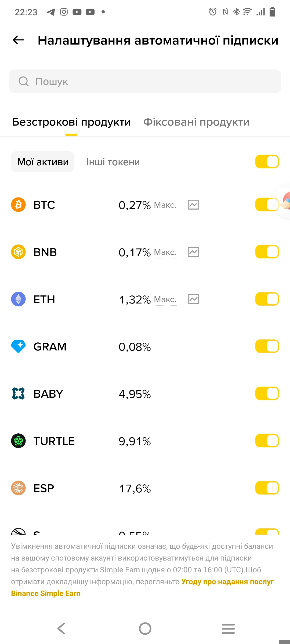This screenshot has width=290, height=644.
Task: Open ETH rate history chart icon
Action: [x=193, y=299]
